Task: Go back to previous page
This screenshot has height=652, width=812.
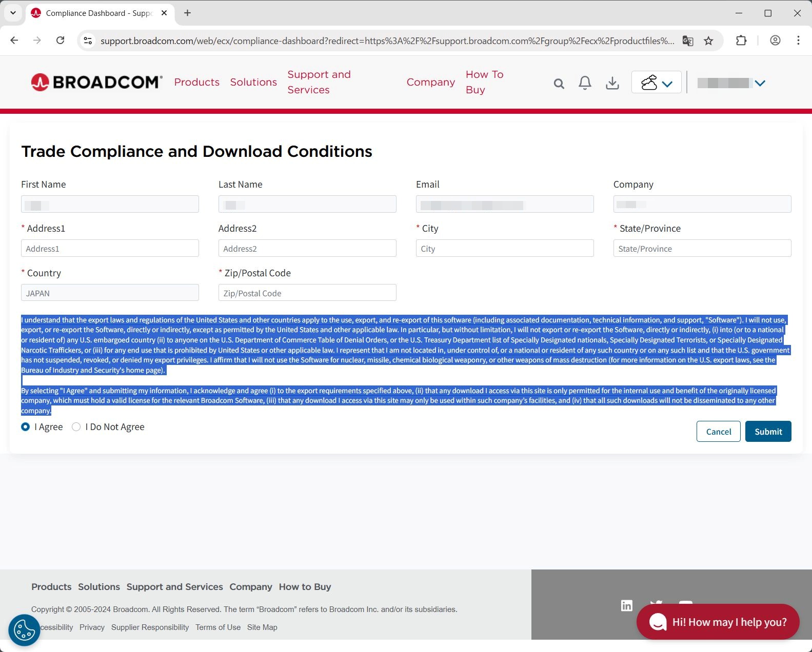Action: tap(14, 40)
